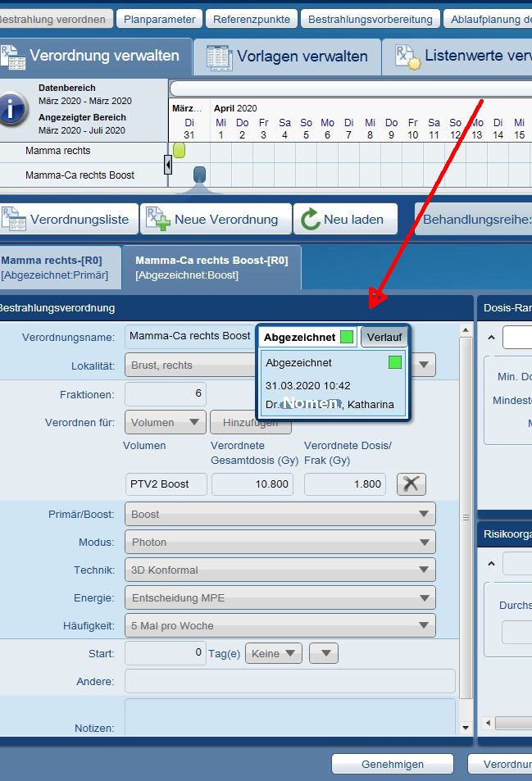
Task: Expand the Energie dropdown
Action: pyautogui.click(x=280, y=598)
